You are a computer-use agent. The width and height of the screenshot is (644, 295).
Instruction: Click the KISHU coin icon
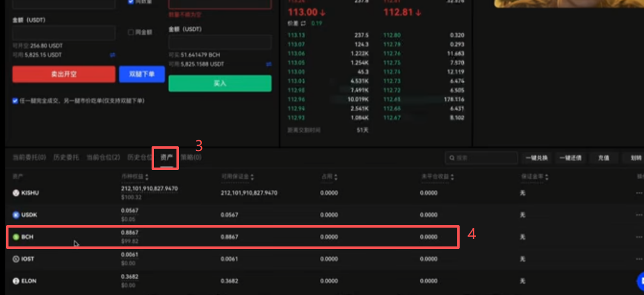click(x=16, y=192)
